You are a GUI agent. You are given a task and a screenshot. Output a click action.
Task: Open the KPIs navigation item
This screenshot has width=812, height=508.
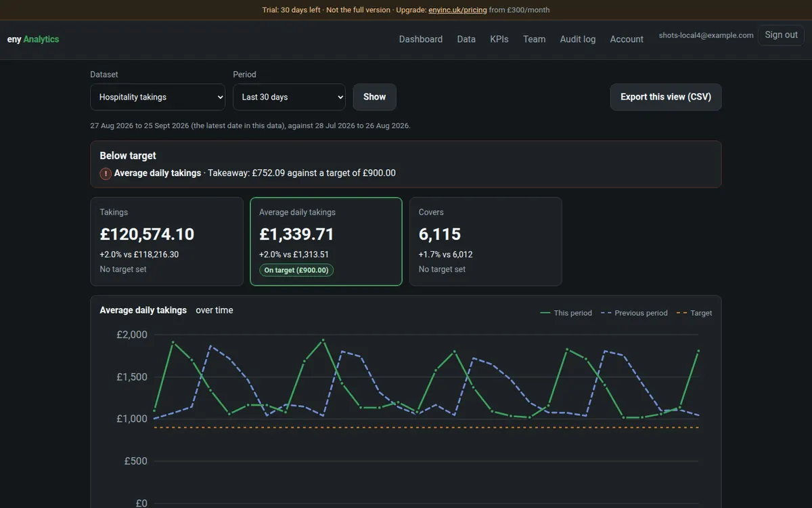(x=499, y=39)
